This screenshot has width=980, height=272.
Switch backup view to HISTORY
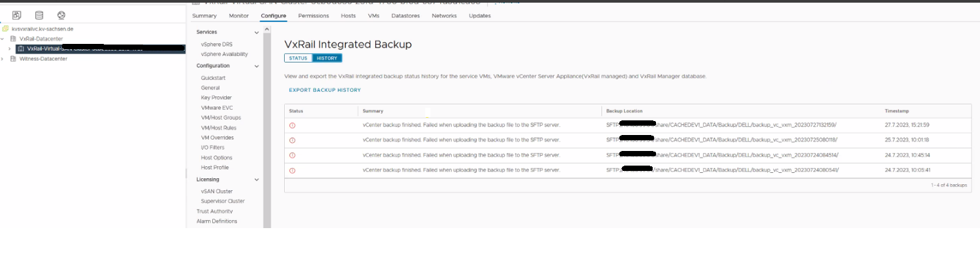(x=327, y=59)
